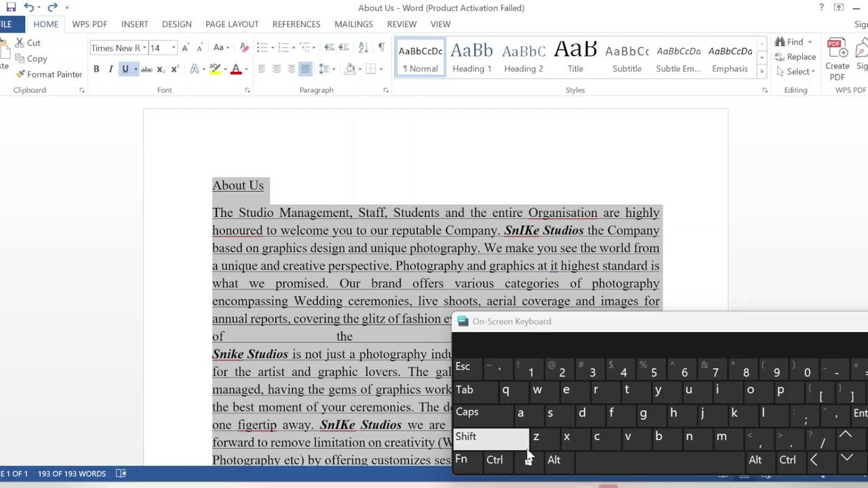Screen dimensions: 868x488
Task: Sort the selected text alphabetically
Action: click(x=363, y=48)
